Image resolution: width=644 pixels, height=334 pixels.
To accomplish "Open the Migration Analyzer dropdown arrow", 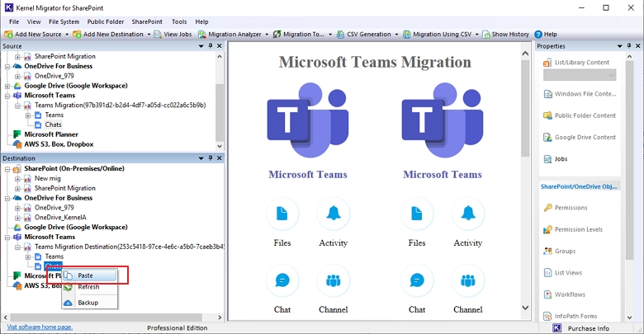I will tap(267, 35).
